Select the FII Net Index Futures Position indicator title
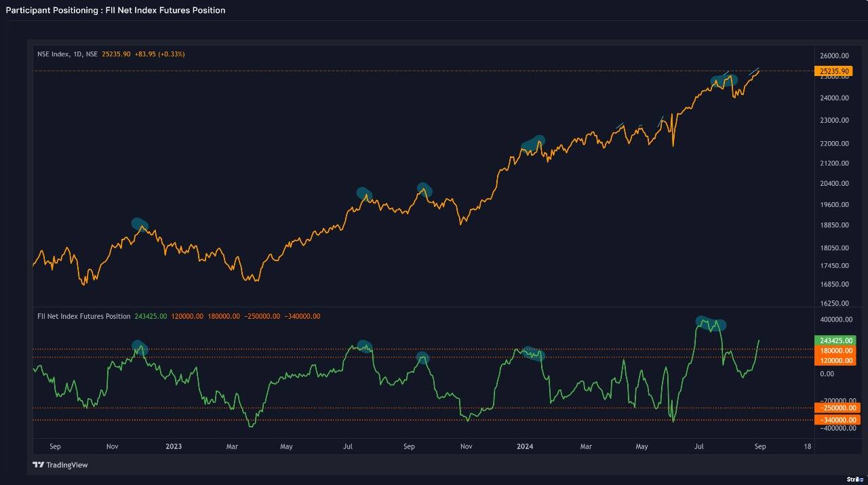Viewport: 868px width, 485px height. tap(83, 316)
